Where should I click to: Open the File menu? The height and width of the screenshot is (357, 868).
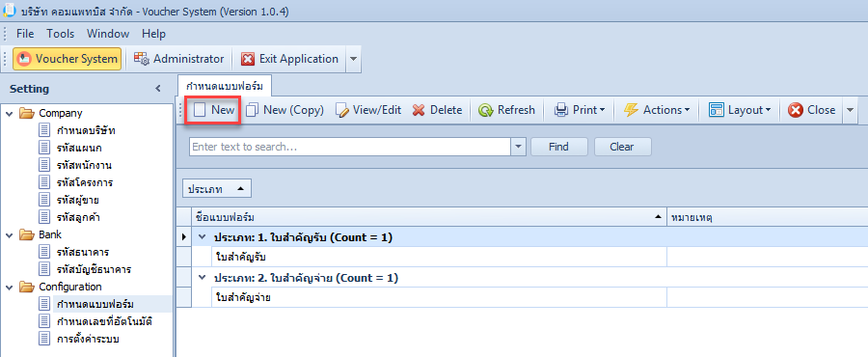(x=25, y=34)
